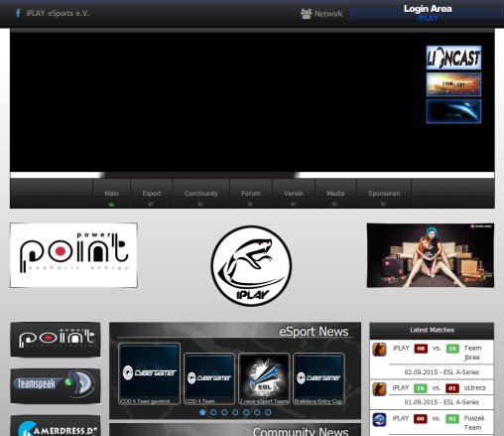Screen dimensions: 504x436
Task: Expand the arrow under Media
Action: pos(335,204)
